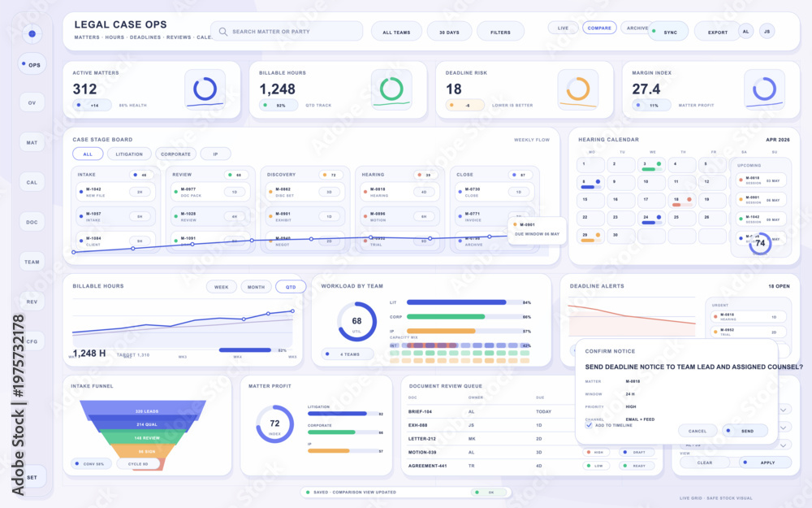Toggle the Add to Timeline checkbox
The height and width of the screenshot is (508, 812).
pyautogui.click(x=589, y=424)
